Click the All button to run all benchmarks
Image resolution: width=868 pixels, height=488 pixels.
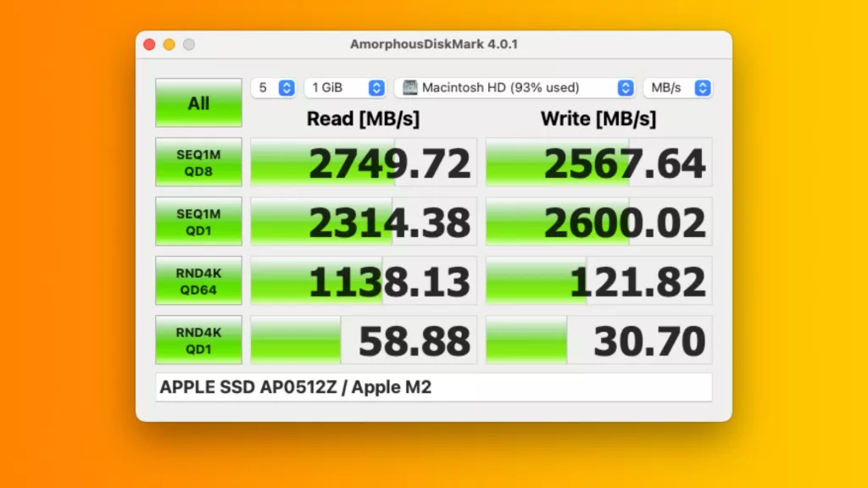point(198,102)
